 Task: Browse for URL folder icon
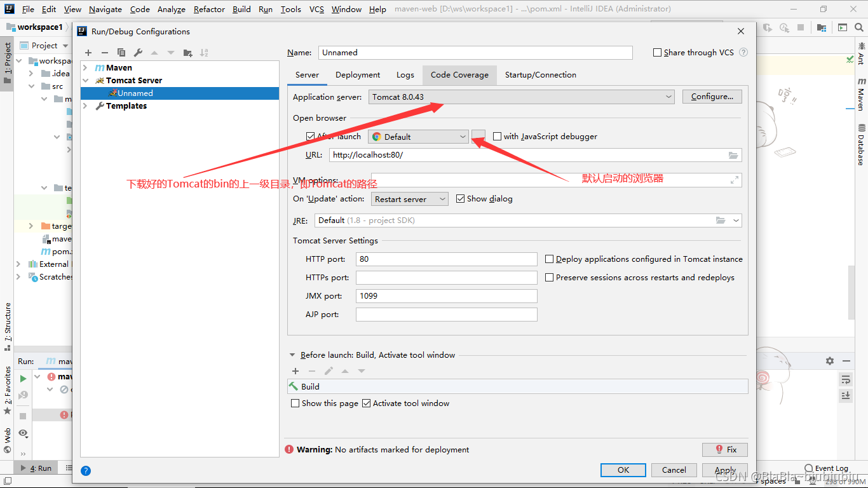point(733,155)
